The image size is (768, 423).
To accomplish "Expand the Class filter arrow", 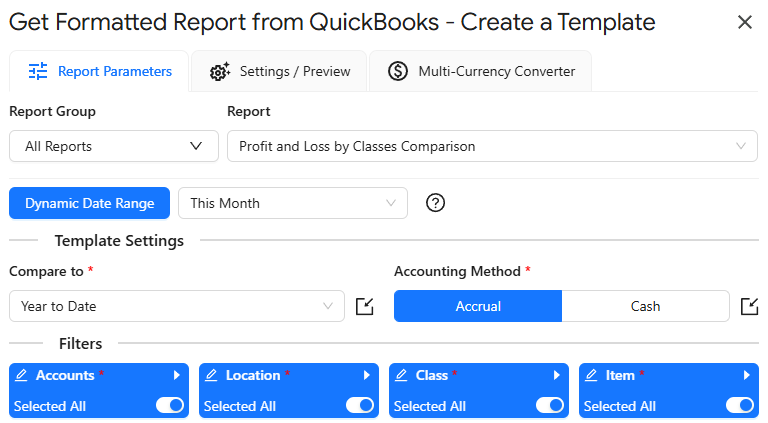I will tap(557, 376).
